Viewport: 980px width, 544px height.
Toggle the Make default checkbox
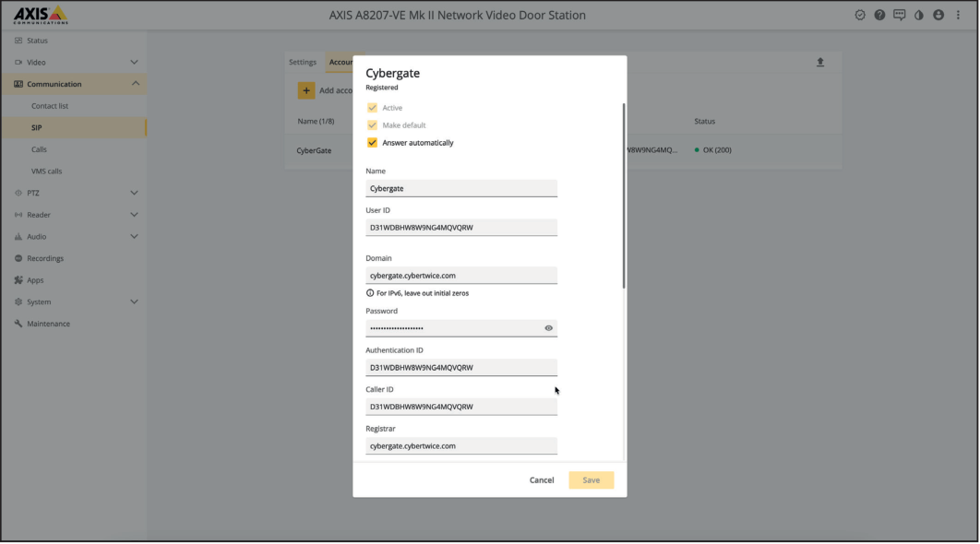point(373,125)
